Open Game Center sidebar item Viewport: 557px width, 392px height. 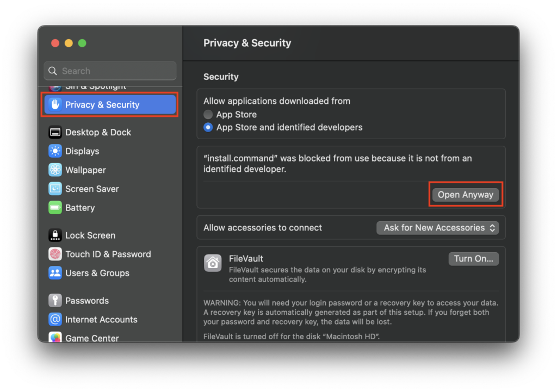click(91, 338)
